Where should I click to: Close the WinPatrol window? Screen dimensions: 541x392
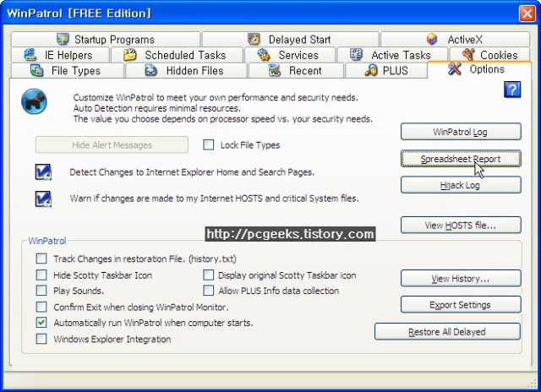point(527,14)
